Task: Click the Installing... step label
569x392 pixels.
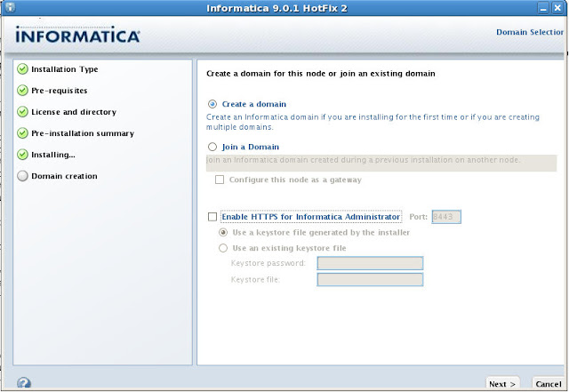Action: 53,155
